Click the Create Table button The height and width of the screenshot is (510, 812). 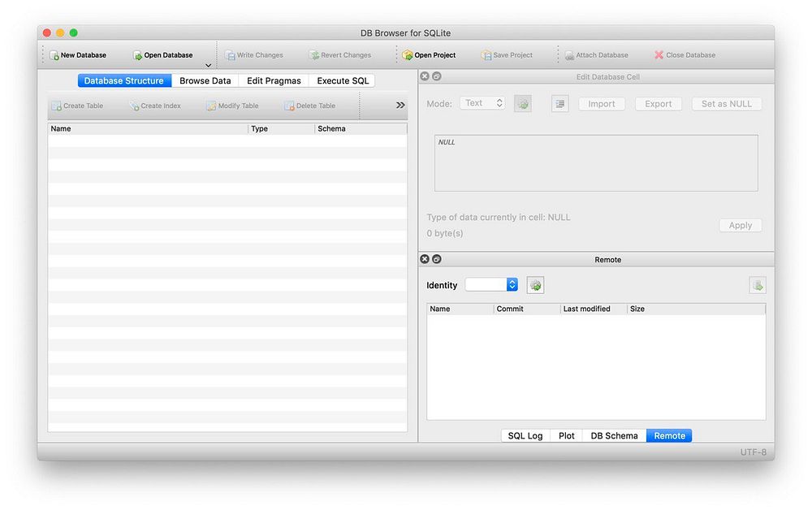pyautogui.click(x=78, y=106)
